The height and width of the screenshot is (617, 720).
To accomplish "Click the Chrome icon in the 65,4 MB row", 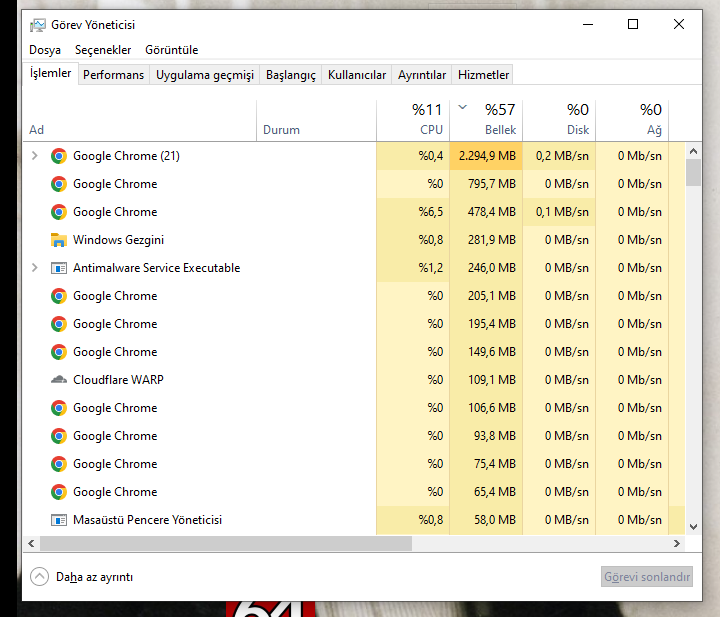I will click(59, 492).
